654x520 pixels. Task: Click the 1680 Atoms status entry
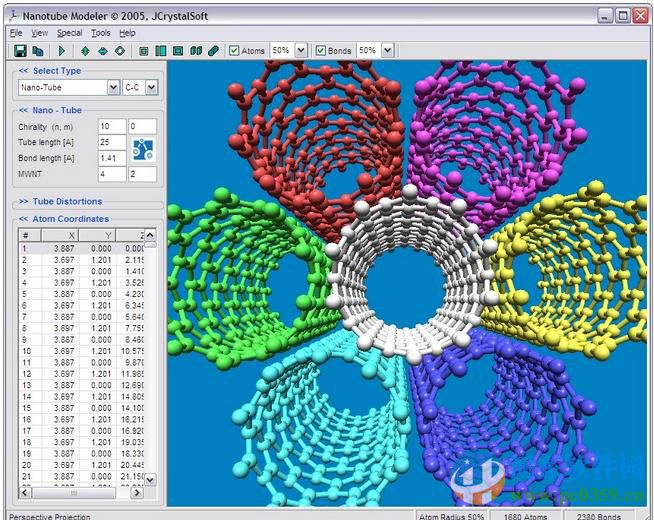[525, 516]
